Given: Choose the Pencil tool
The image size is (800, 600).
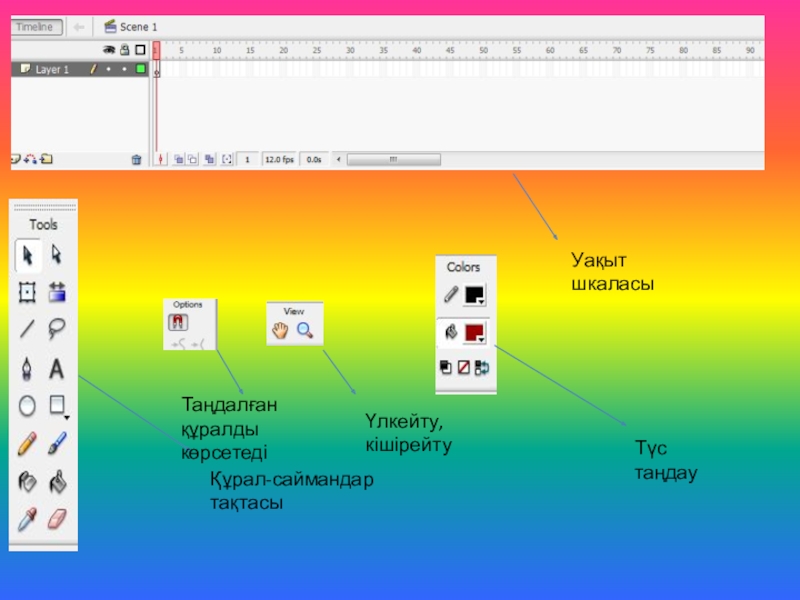Looking at the screenshot, I should (27, 443).
